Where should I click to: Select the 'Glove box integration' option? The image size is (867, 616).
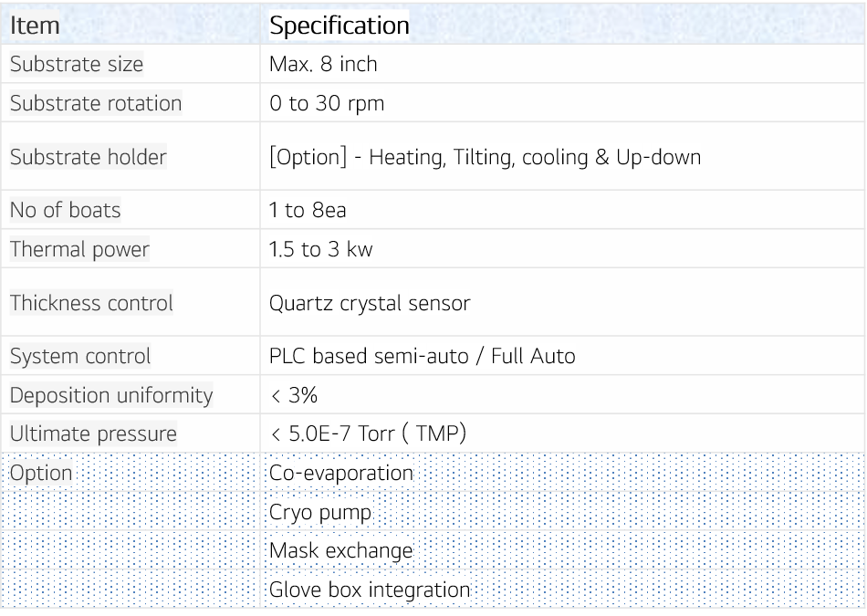[x=370, y=590]
